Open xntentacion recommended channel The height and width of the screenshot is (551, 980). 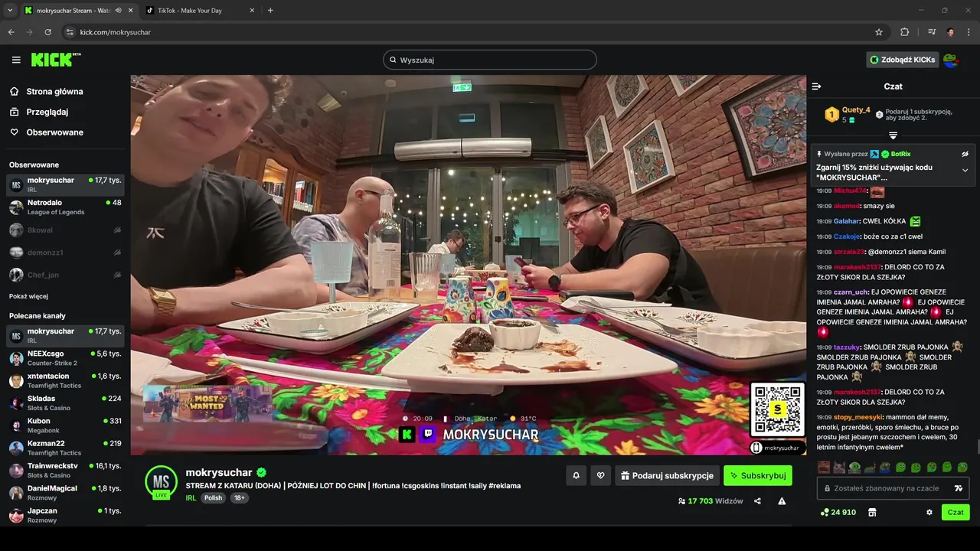(x=65, y=380)
